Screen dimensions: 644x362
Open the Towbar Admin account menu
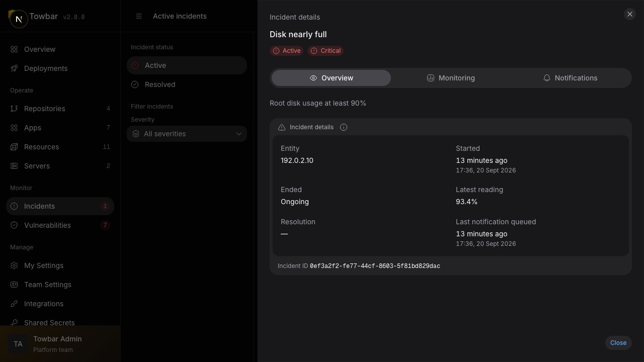point(60,344)
